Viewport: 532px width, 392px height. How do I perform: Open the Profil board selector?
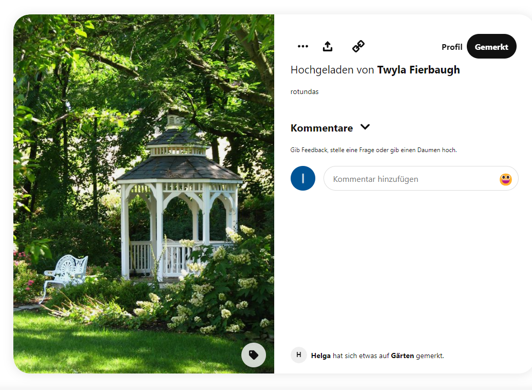point(451,47)
